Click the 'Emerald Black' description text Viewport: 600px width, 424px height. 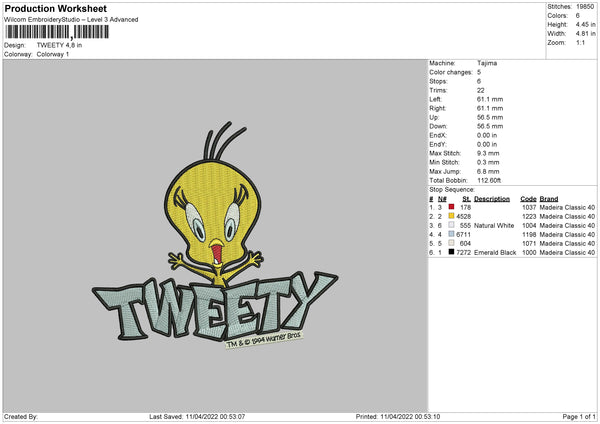[495, 253]
